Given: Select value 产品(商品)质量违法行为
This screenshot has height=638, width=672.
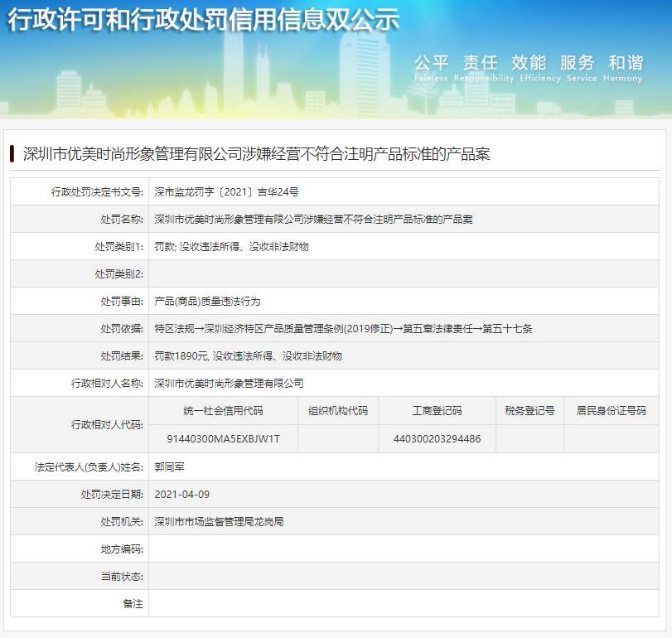Looking at the screenshot, I should [x=207, y=302].
